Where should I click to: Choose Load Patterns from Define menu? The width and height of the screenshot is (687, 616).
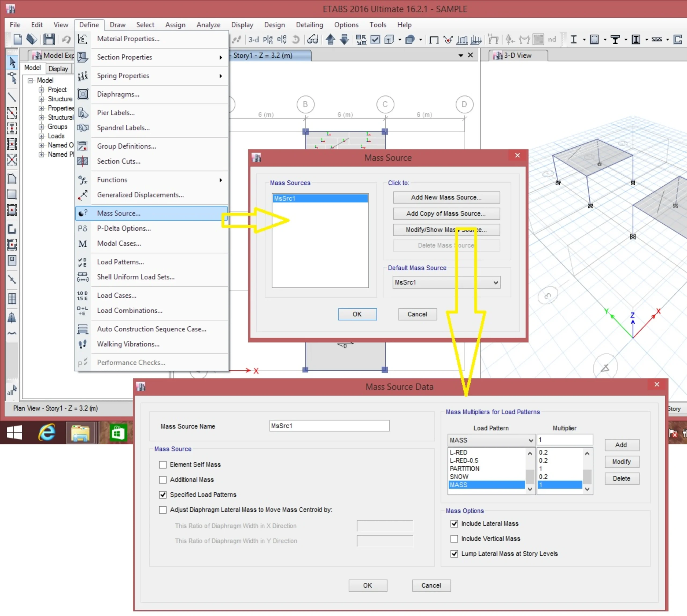pyautogui.click(x=120, y=262)
